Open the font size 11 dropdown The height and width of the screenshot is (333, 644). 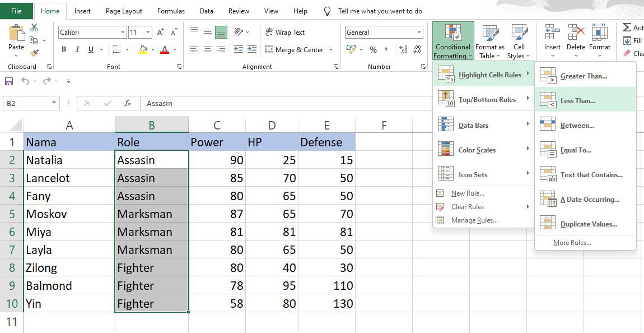148,33
